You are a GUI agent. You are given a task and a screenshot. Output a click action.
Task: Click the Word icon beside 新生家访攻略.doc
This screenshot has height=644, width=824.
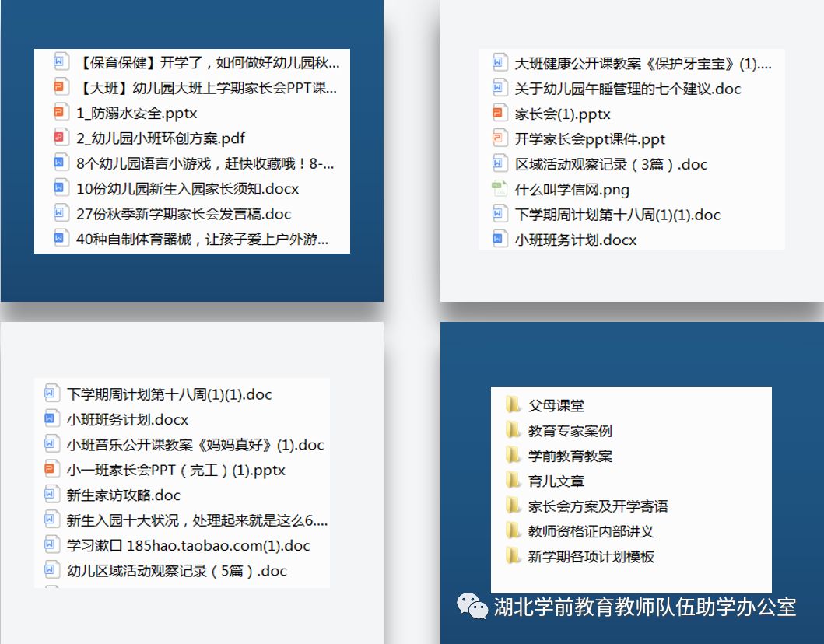click(x=52, y=495)
